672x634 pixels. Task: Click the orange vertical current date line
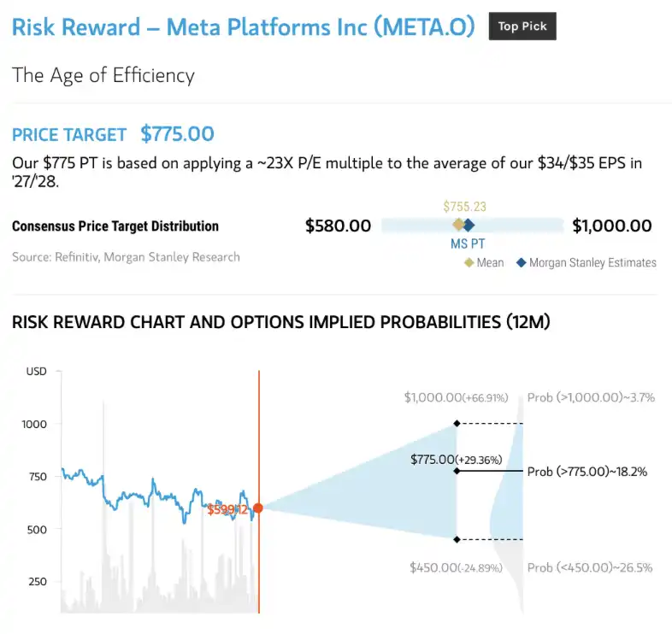(259, 492)
